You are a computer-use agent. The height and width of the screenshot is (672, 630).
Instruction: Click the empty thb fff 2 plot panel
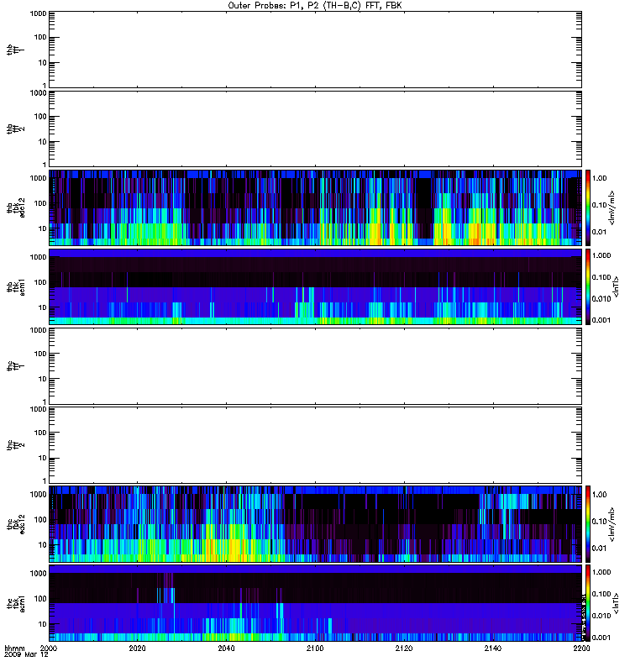click(315, 129)
